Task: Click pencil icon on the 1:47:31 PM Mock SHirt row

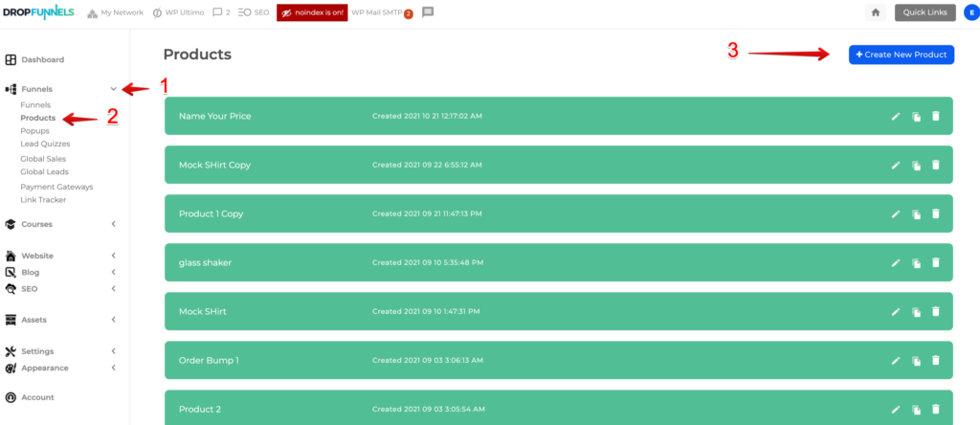Action: click(896, 311)
